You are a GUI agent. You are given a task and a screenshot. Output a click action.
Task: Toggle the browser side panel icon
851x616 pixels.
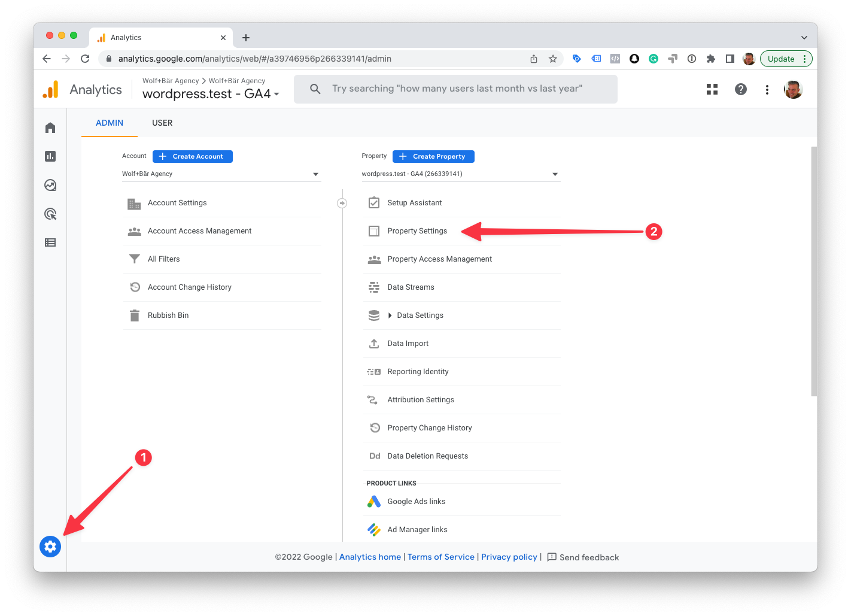[x=730, y=59]
